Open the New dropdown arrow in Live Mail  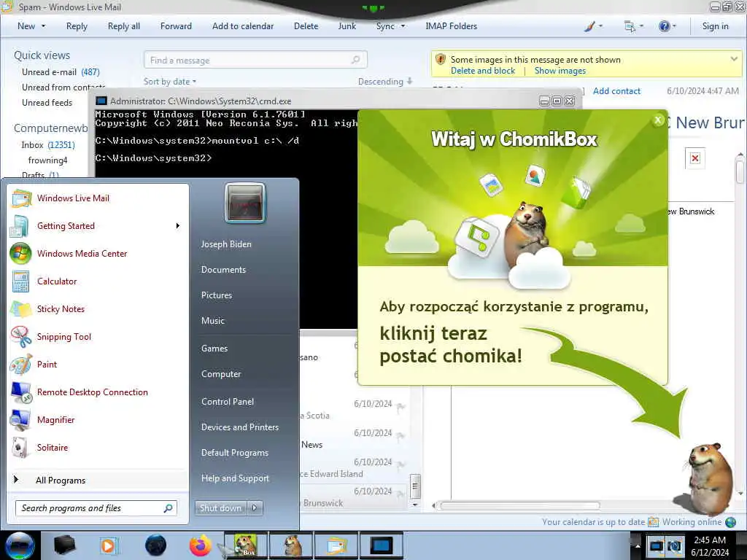(43, 26)
